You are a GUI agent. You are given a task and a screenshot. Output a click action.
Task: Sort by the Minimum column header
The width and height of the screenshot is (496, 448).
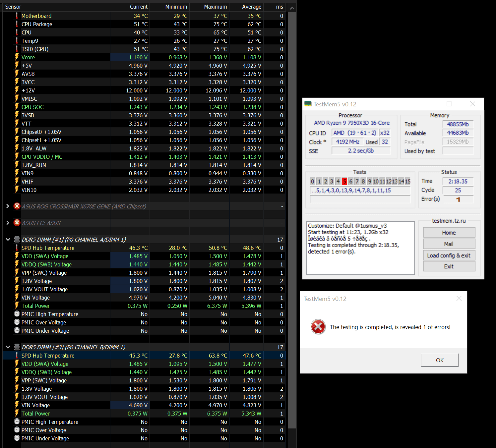pos(169,7)
